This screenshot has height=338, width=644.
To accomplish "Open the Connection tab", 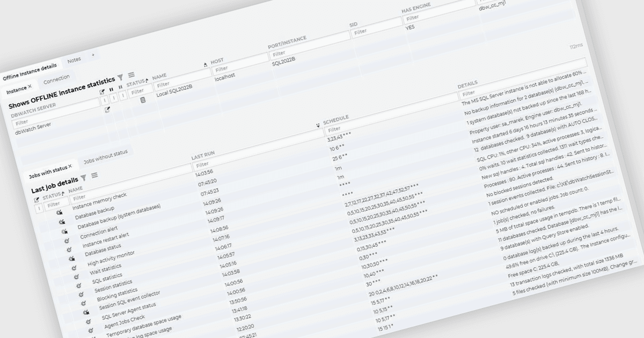I will [56, 80].
